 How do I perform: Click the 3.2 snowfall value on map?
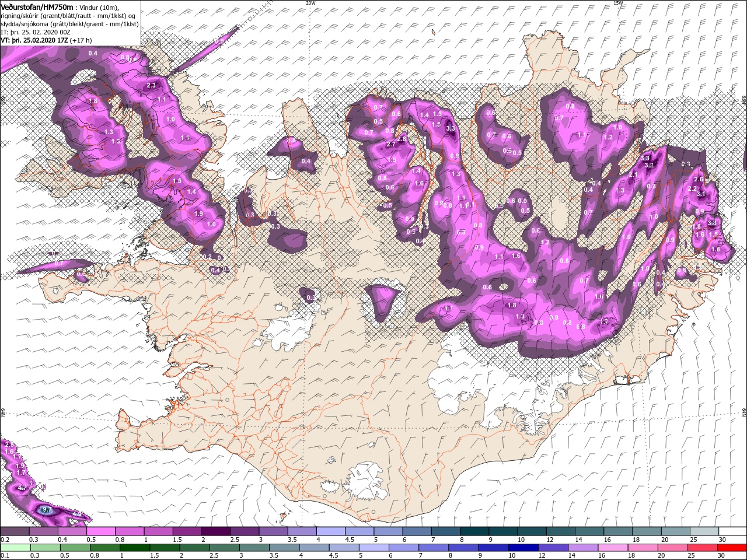(649, 165)
